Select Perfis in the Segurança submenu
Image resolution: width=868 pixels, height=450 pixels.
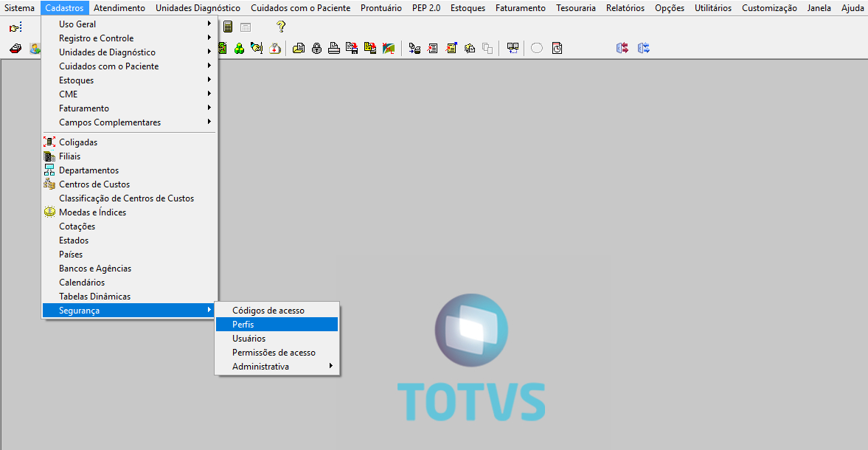(277, 325)
